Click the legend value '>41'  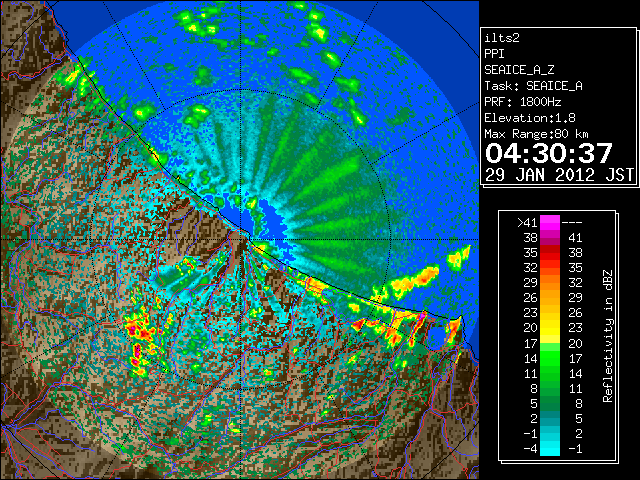[527, 222]
